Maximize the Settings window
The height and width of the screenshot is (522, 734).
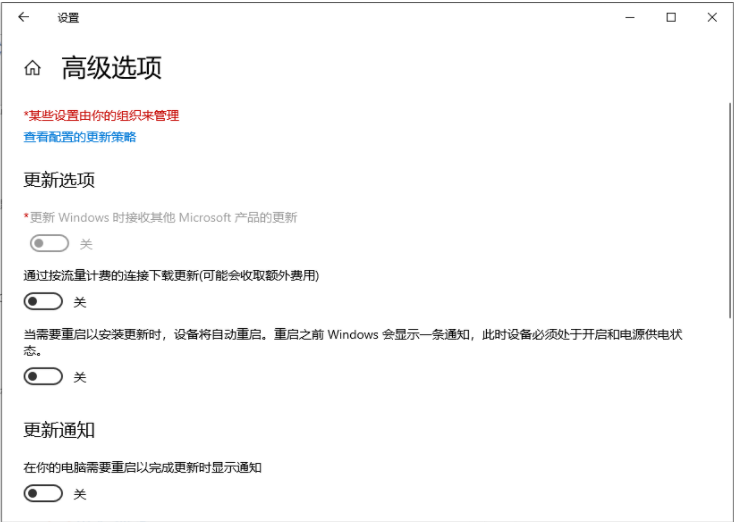tap(671, 17)
